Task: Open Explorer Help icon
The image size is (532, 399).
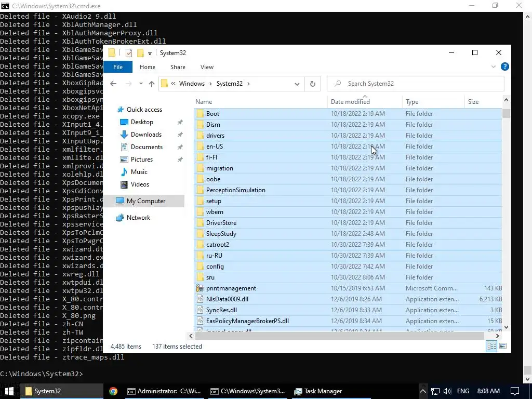Action: click(505, 67)
